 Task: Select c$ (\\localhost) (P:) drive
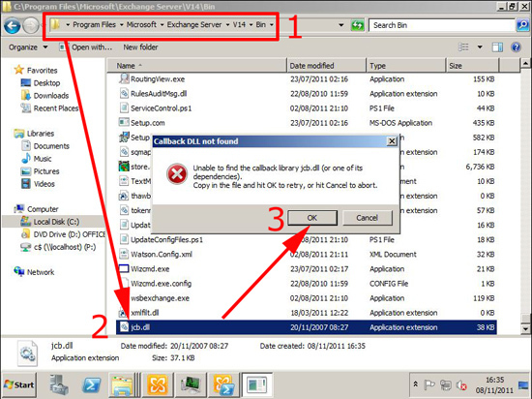click(x=58, y=247)
